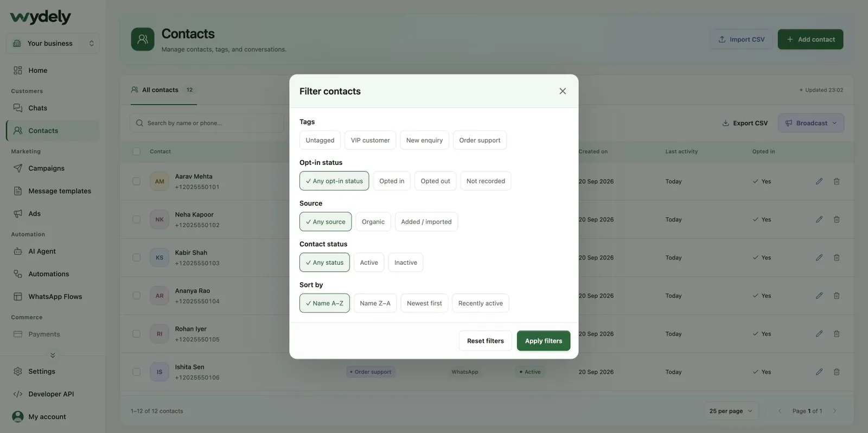The image size is (868, 433).
Task: Export contacts to CSV
Action: click(x=745, y=123)
